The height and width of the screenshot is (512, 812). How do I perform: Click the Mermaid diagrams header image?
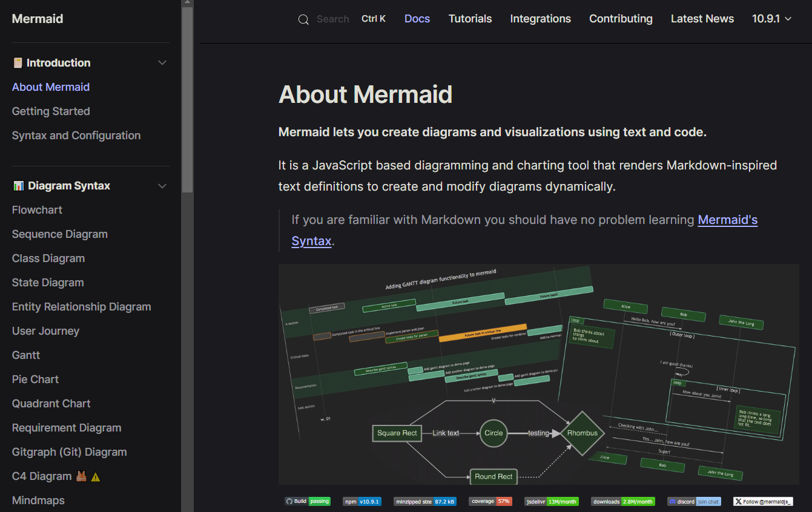tap(539, 374)
